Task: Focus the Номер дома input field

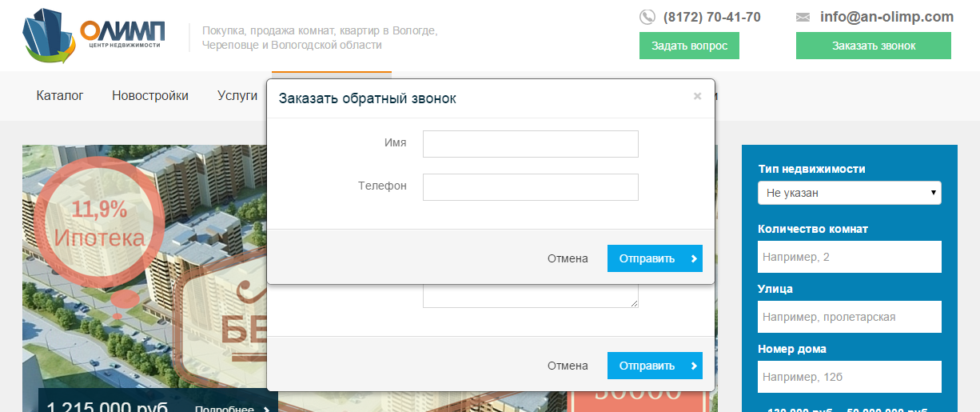Action: click(850, 377)
